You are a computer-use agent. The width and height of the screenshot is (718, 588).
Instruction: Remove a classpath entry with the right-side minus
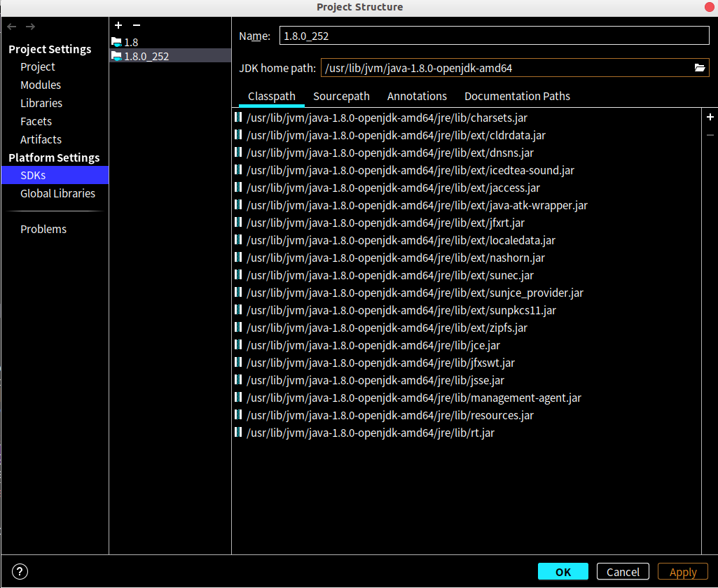[710, 134]
